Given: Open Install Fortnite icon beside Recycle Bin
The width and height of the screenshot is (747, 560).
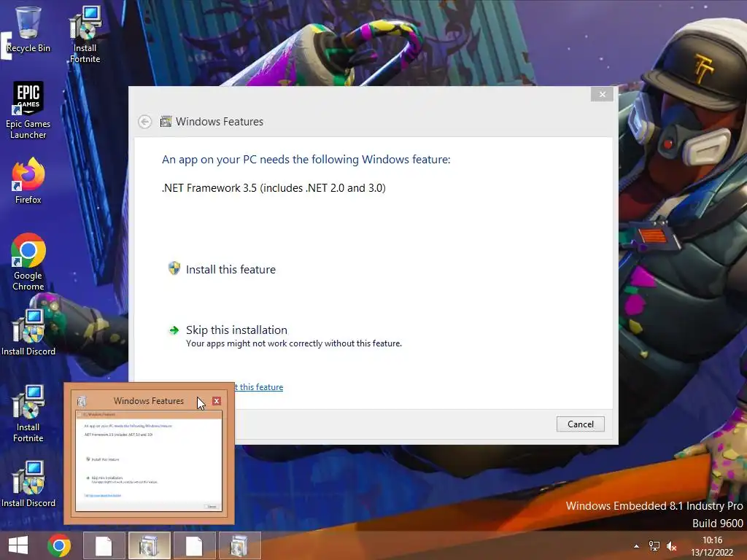Looking at the screenshot, I should click(85, 34).
